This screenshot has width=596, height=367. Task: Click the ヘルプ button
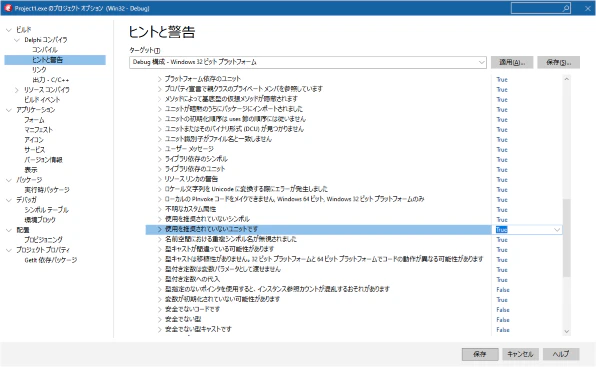coord(561,354)
